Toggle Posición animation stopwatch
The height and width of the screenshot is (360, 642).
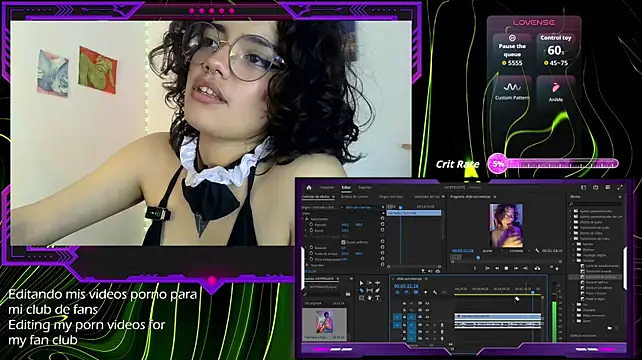tap(311, 224)
